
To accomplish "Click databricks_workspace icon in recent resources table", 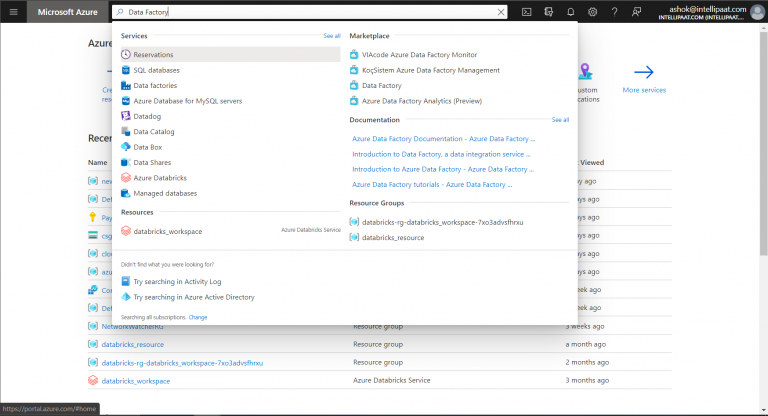I will (93, 380).
